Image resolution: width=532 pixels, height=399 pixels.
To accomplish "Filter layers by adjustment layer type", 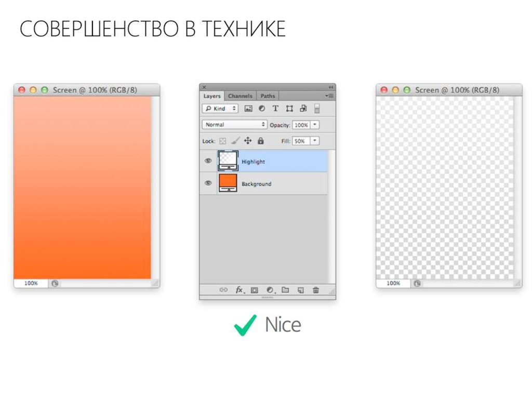I will coord(262,109).
